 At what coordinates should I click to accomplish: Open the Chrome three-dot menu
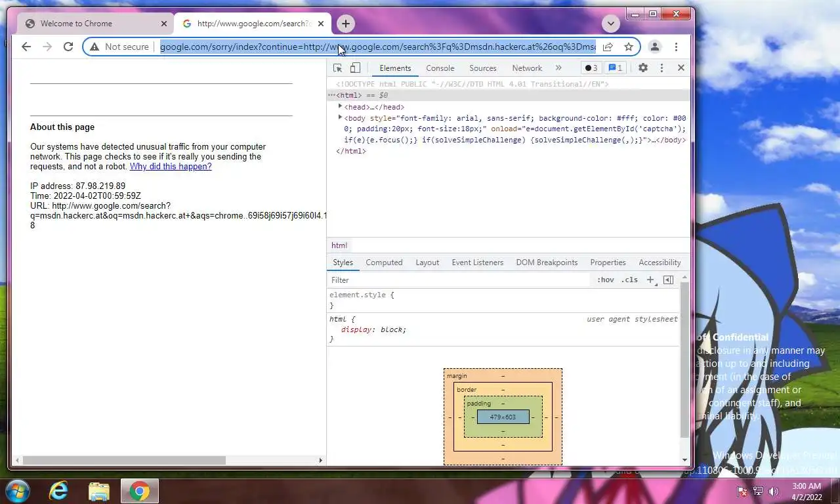click(676, 47)
